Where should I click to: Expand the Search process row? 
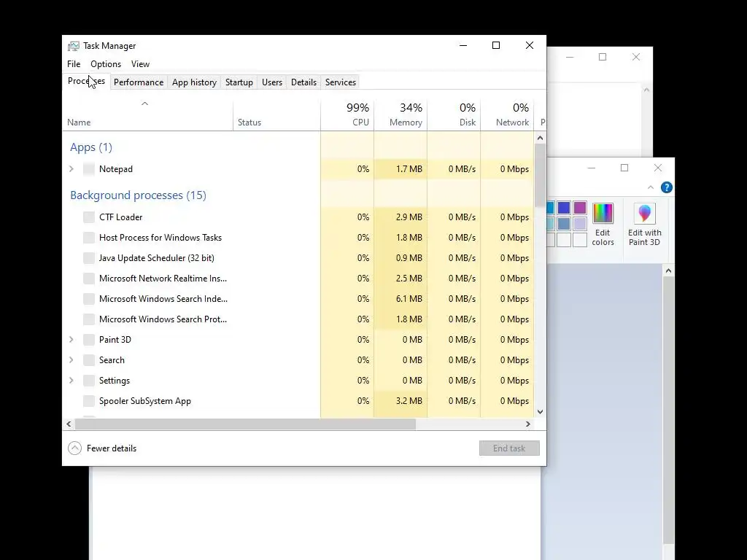click(x=71, y=360)
